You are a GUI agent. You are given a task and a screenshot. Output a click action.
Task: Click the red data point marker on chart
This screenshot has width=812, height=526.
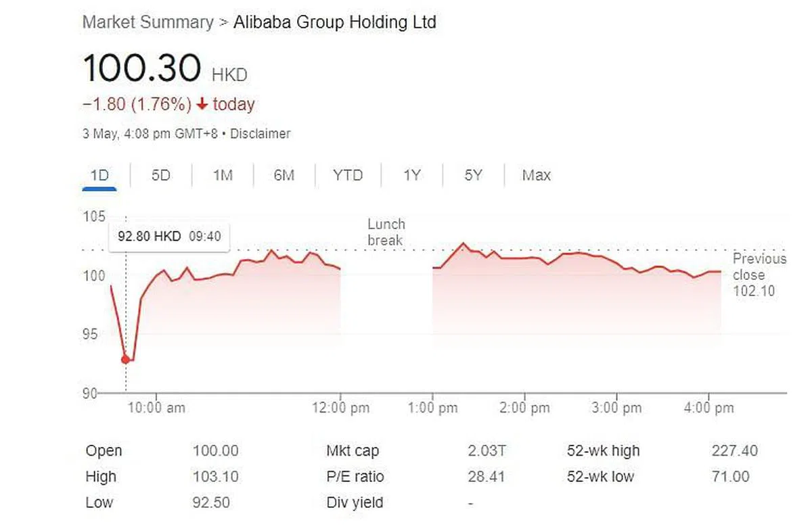coord(125,360)
